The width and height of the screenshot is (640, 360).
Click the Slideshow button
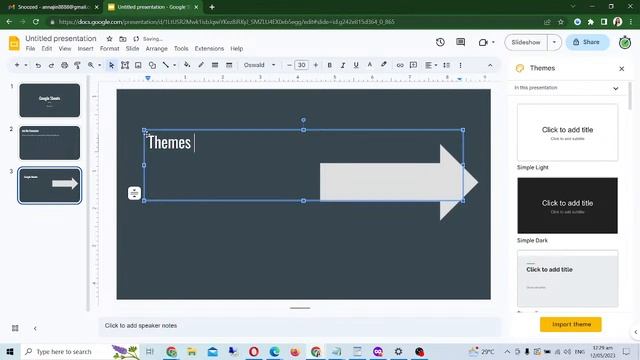[526, 42]
